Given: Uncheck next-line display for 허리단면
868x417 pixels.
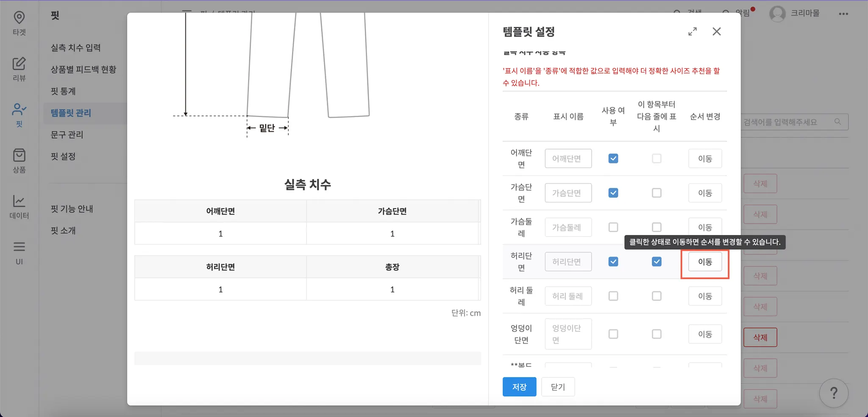Looking at the screenshot, I should coord(657,262).
